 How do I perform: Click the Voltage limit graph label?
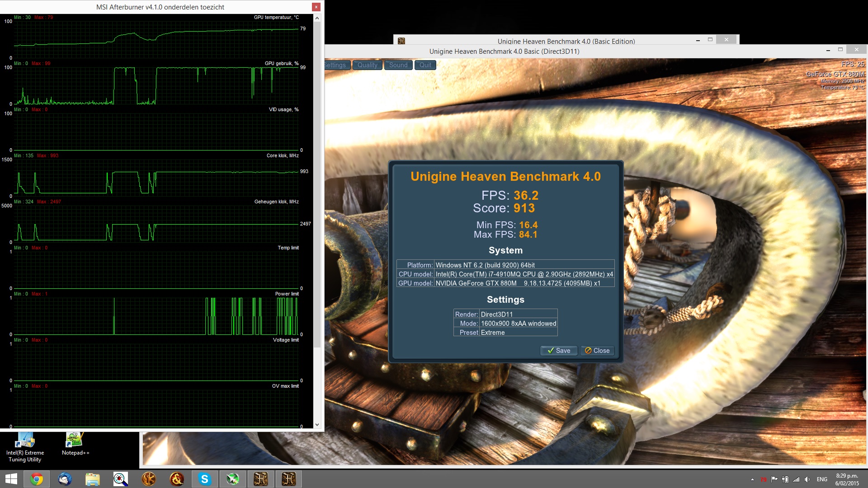click(x=286, y=340)
